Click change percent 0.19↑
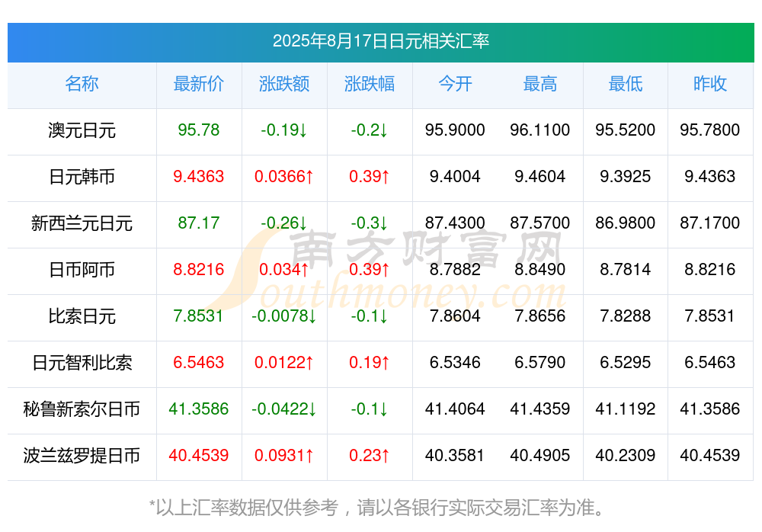 370,363
